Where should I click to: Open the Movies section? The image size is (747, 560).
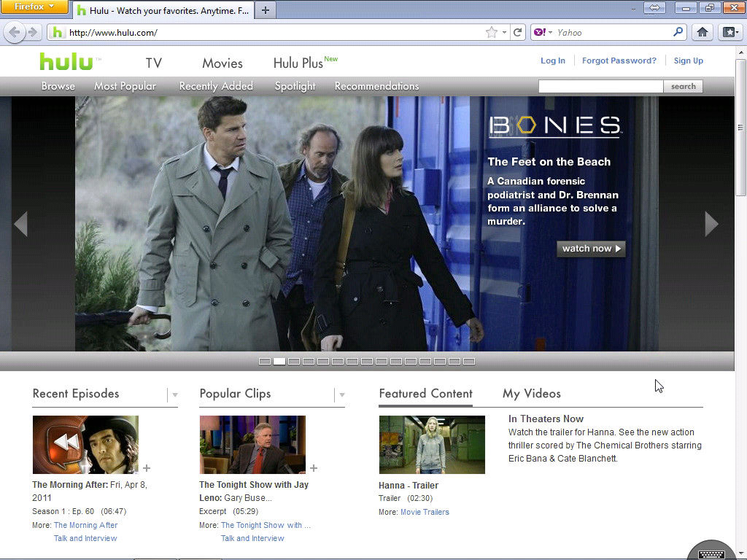click(x=222, y=63)
